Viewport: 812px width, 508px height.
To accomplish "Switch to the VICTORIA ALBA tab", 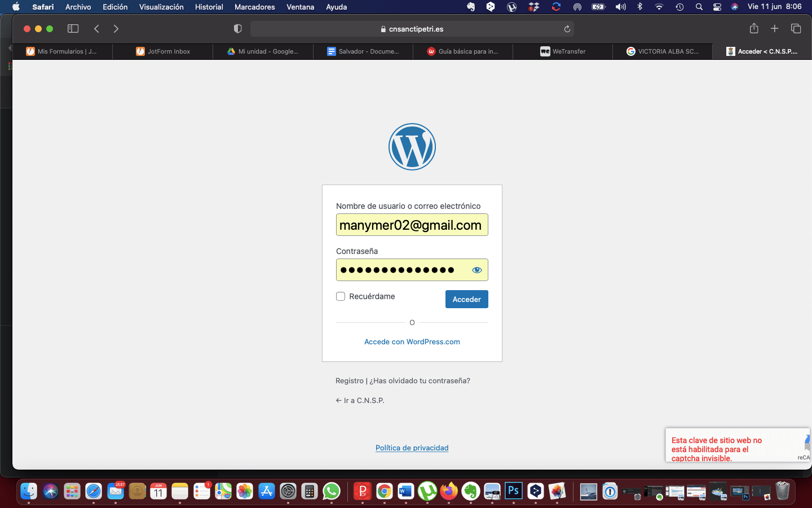I will point(663,51).
